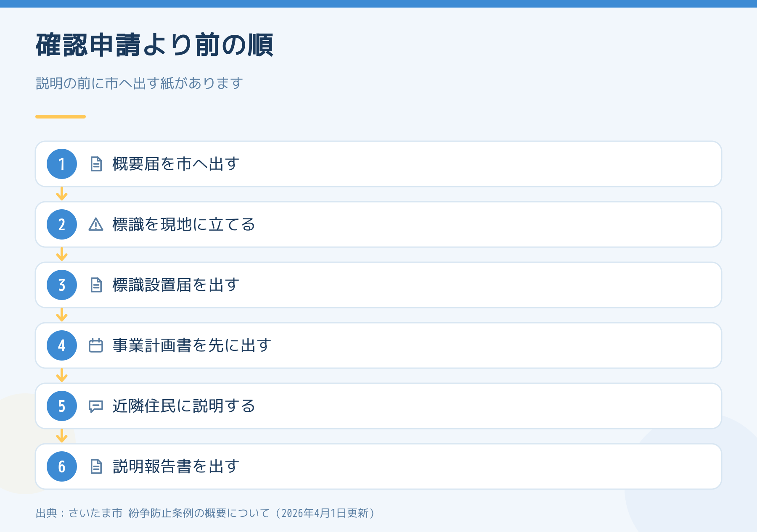
Task: Click the calendar icon beside 事業計画書を先に出す
Action: (96, 345)
